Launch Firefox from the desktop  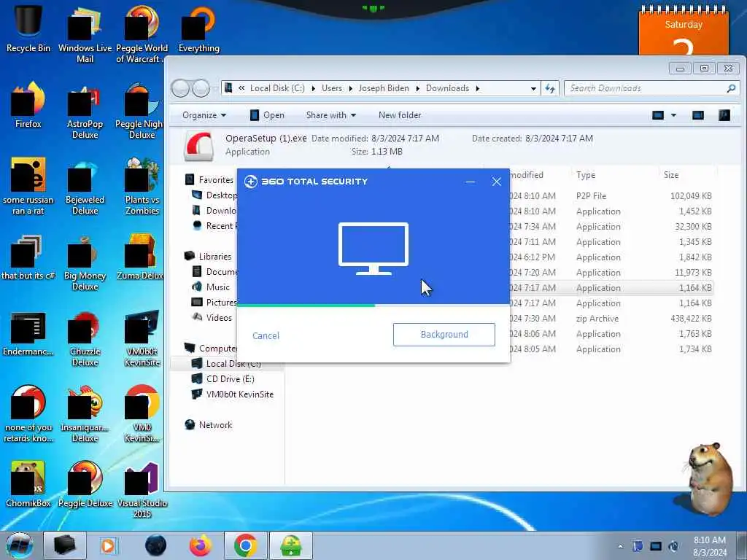click(28, 106)
